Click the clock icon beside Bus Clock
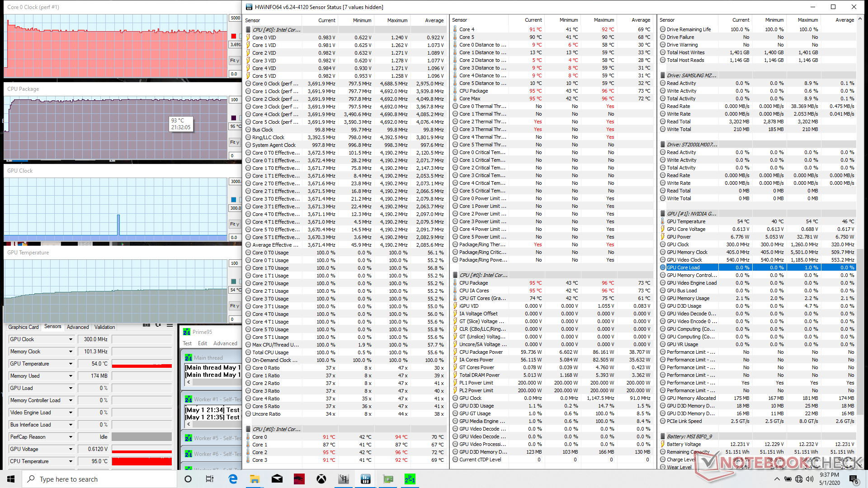The width and height of the screenshot is (868, 488). (x=248, y=130)
